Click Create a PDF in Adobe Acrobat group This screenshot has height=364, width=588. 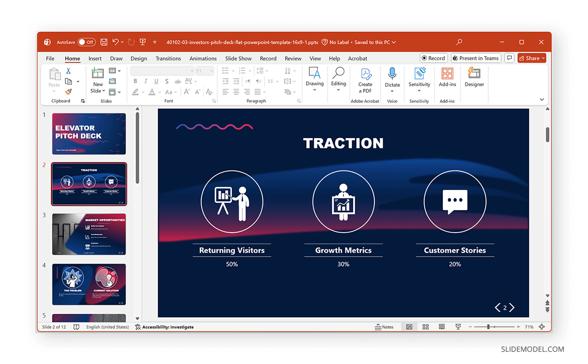point(365,80)
